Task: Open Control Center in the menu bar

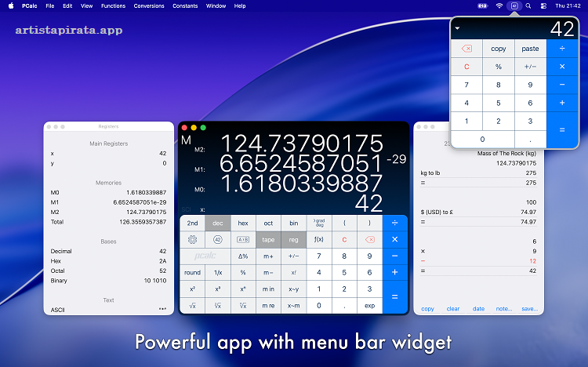Action: (x=543, y=5)
